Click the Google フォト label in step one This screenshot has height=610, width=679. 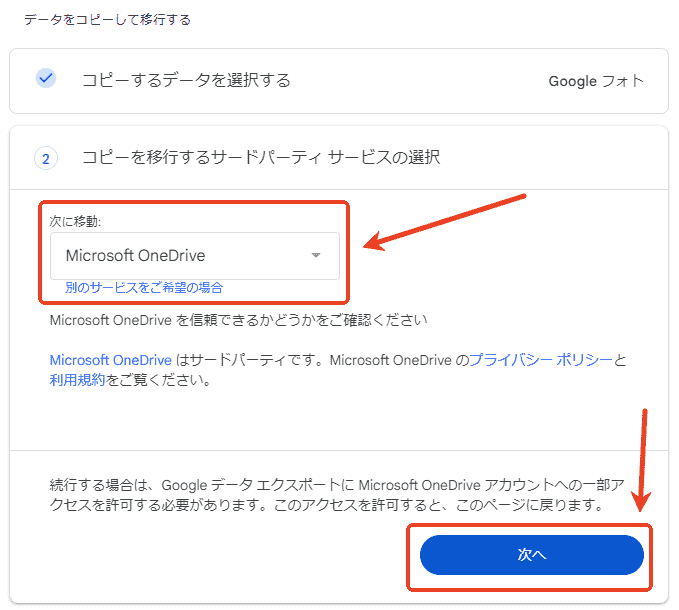pos(595,81)
